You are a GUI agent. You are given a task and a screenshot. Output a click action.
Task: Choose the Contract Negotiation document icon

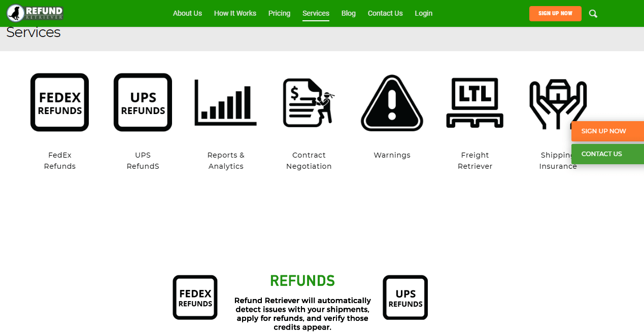[309, 102]
